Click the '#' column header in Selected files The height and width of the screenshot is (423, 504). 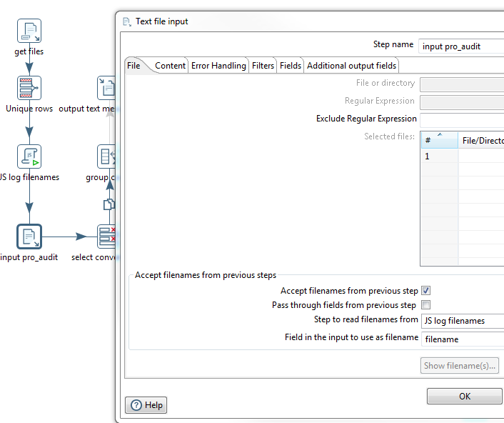(439, 140)
